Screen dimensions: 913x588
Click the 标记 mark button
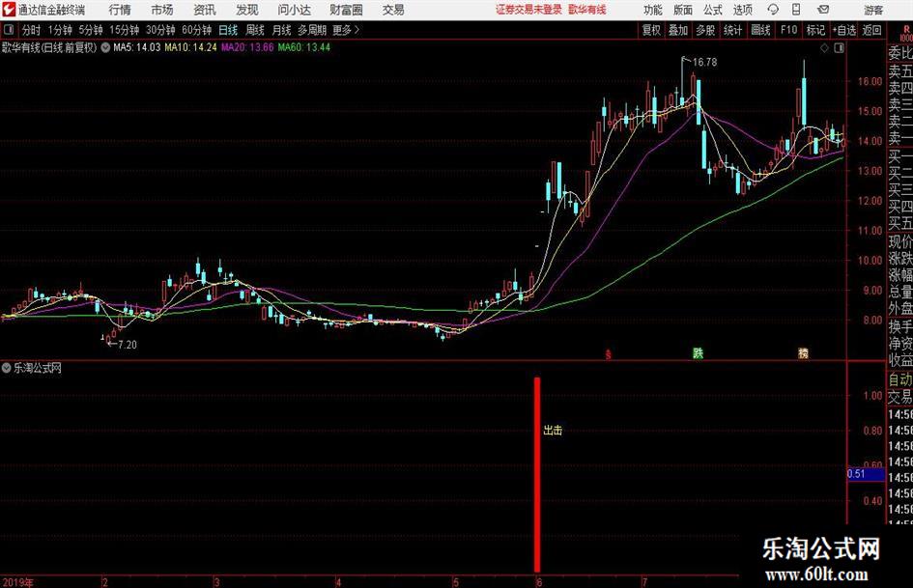815,30
